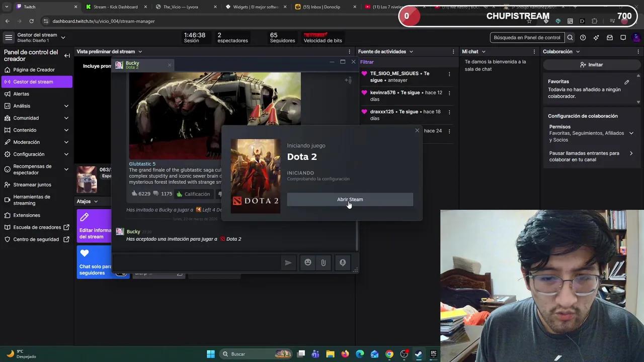Expand the Configuración sidebar section
Screen dimensions: 644x362
pos(66,154)
